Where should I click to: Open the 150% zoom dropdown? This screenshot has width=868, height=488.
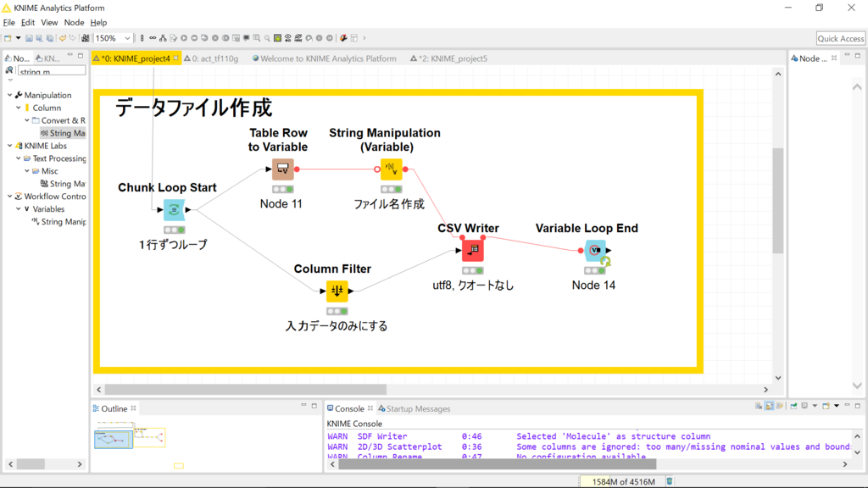coord(127,38)
